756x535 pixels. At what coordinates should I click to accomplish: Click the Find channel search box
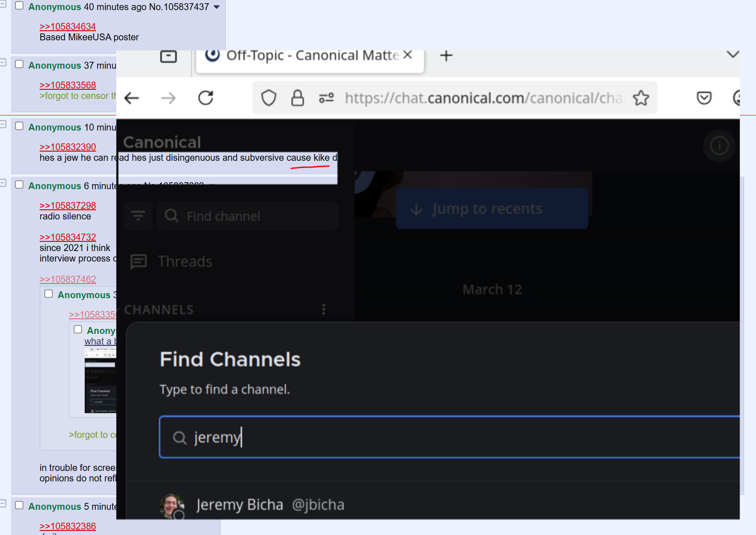click(x=247, y=216)
